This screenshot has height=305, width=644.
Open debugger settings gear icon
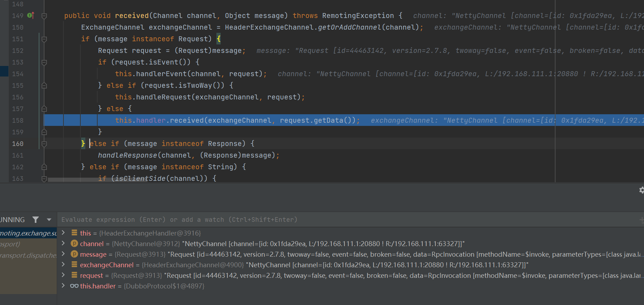click(641, 190)
